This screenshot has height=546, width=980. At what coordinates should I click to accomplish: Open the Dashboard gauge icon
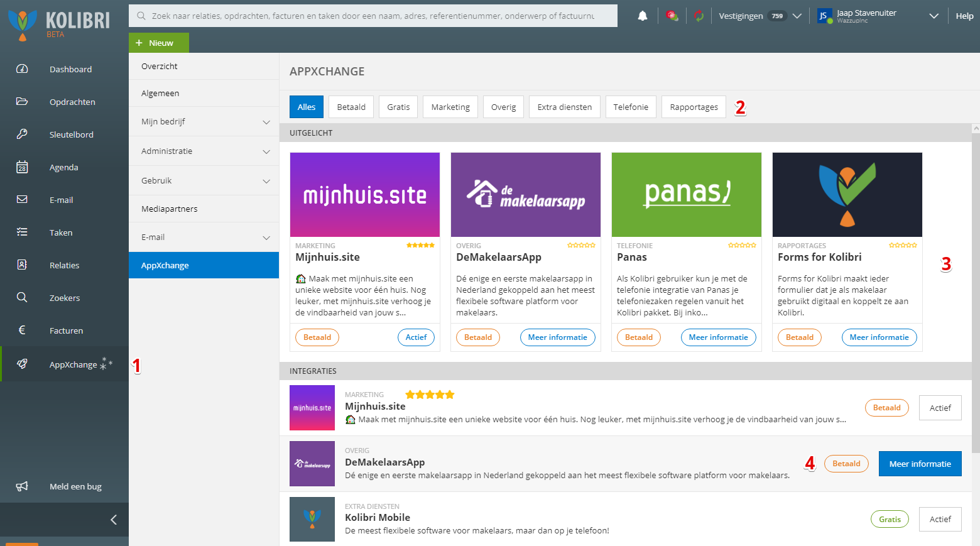tap(22, 69)
